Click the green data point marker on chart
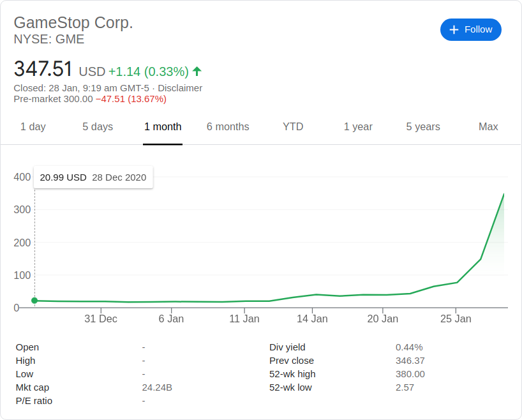The image size is (522, 420). click(34, 301)
